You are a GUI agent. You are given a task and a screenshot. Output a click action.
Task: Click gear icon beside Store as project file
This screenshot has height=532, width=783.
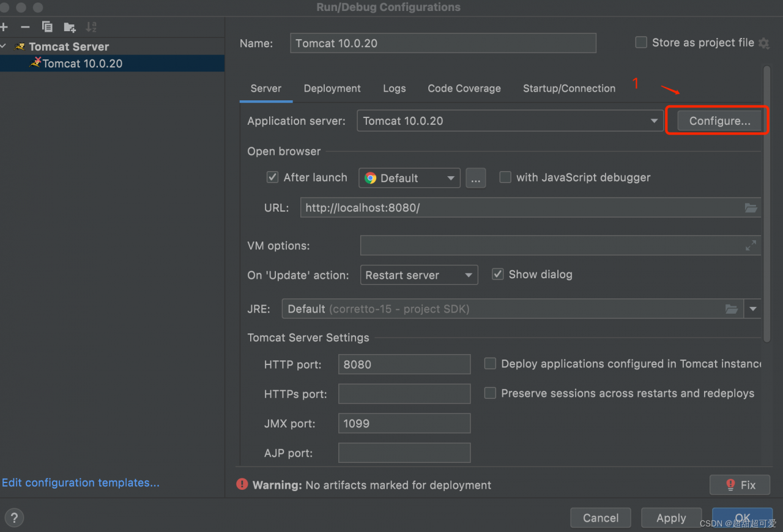pos(763,43)
